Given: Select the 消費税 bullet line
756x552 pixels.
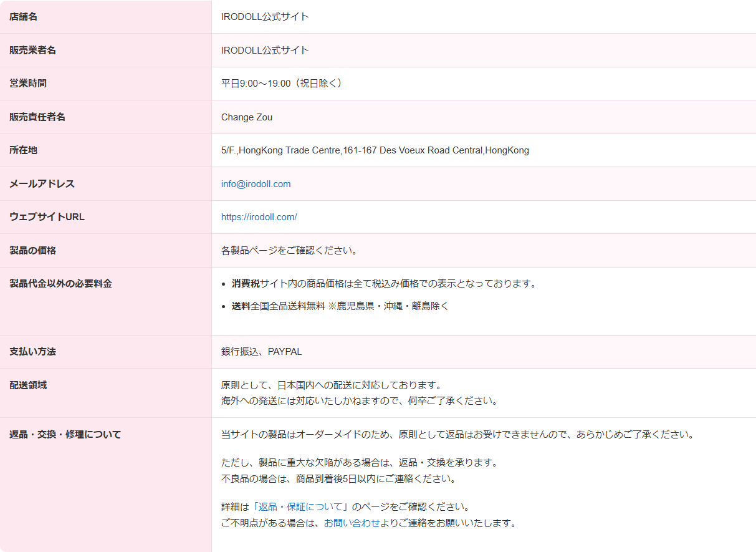Looking at the screenshot, I should 384,284.
